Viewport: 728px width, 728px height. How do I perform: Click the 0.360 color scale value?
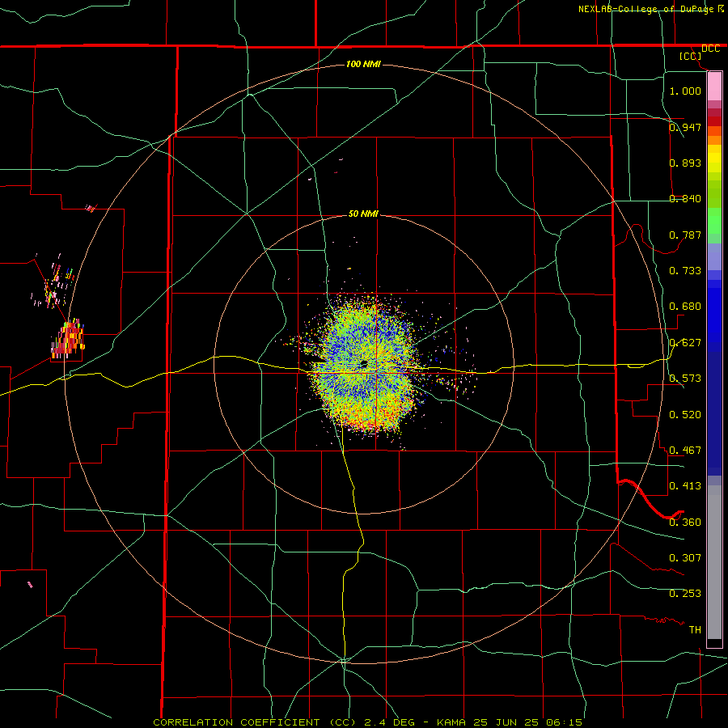coord(685,523)
